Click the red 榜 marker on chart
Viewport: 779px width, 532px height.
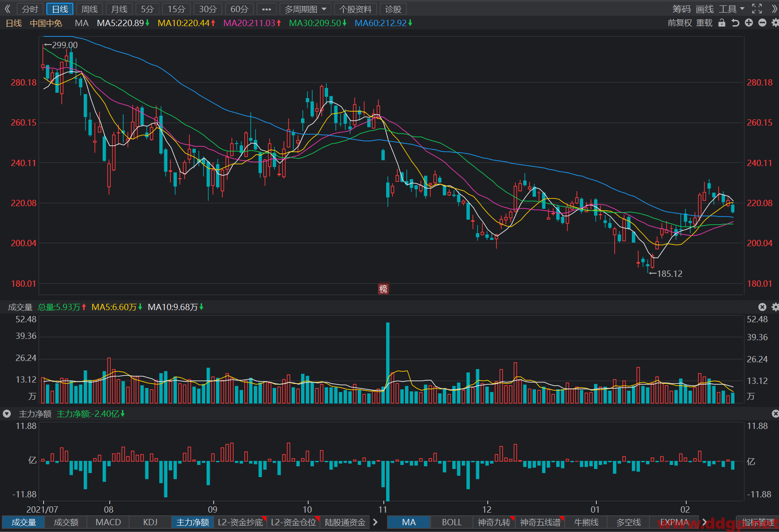click(x=383, y=289)
